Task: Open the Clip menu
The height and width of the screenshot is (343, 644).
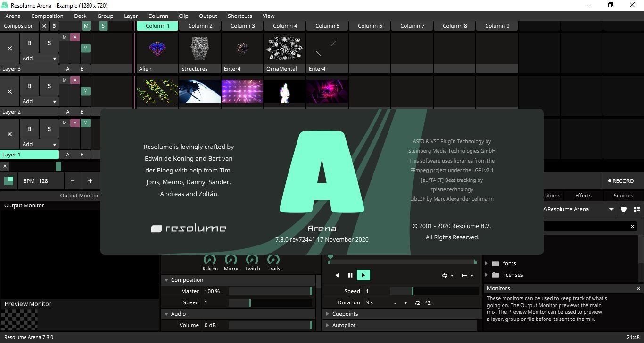Action: click(183, 16)
